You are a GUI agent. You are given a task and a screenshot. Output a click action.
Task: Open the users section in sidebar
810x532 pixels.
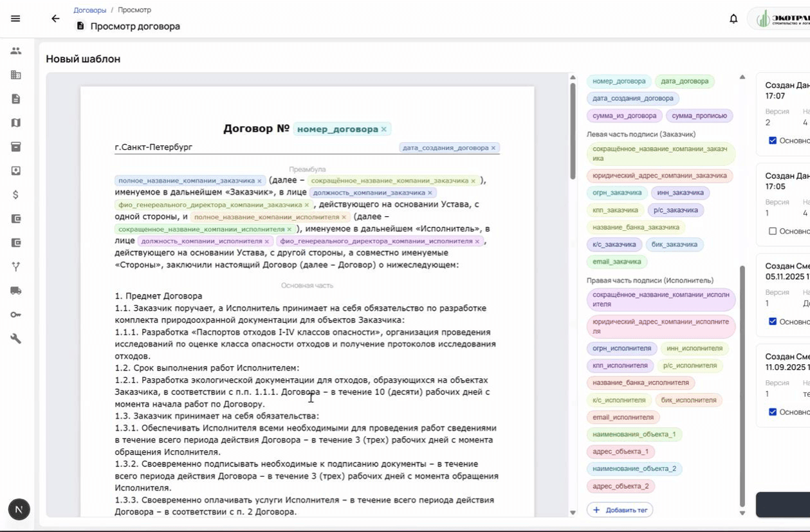(16, 51)
